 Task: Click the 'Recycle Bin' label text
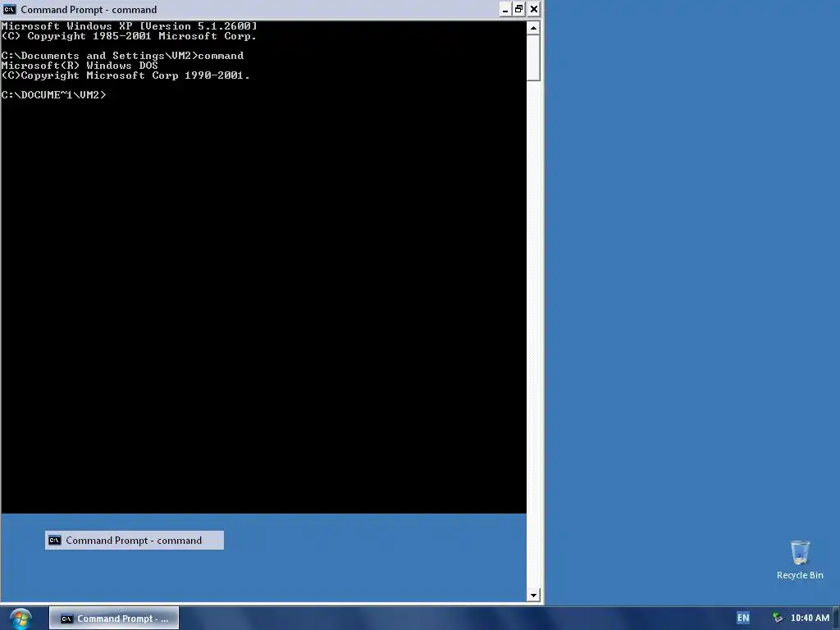coord(800,575)
